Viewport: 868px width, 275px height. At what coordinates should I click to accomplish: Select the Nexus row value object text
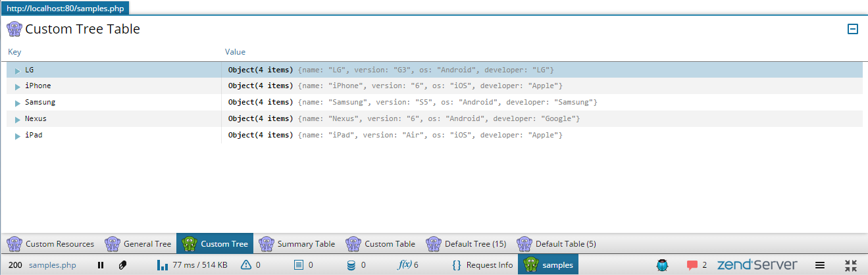[x=404, y=119]
